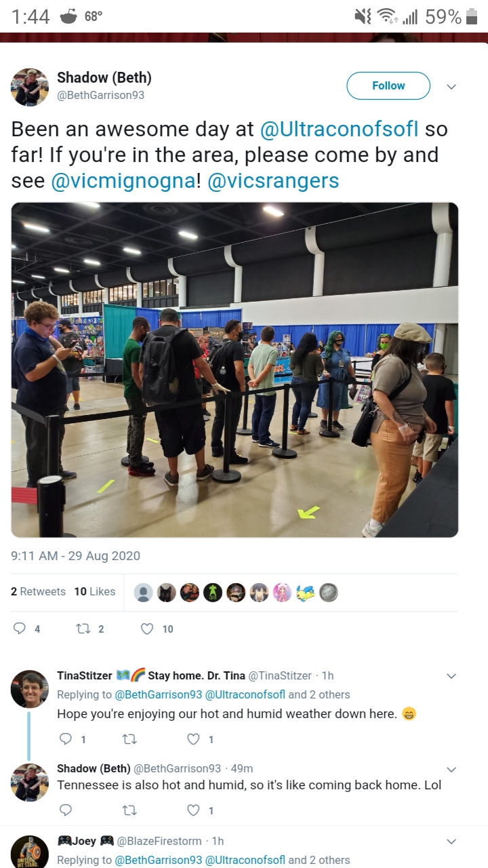488x868 pixels.
Task: Open the convention hall photo
Action: [235, 370]
